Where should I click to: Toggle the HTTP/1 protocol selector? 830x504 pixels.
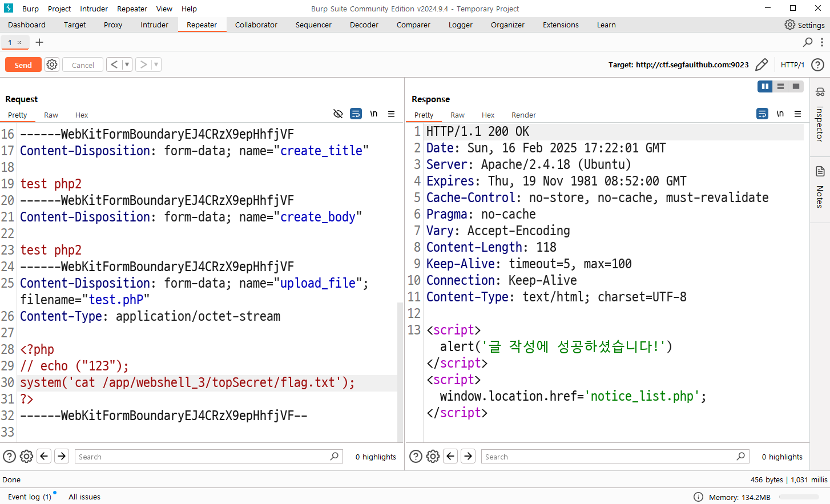[x=792, y=64]
